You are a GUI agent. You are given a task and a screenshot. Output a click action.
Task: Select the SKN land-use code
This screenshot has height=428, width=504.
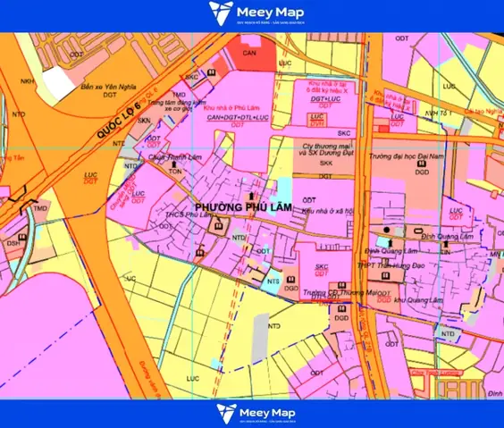144,121
